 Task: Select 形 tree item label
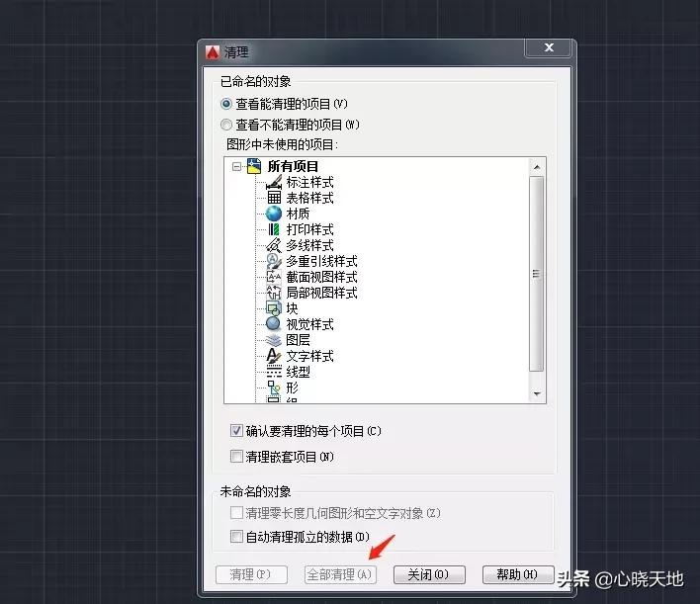tap(292, 388)
